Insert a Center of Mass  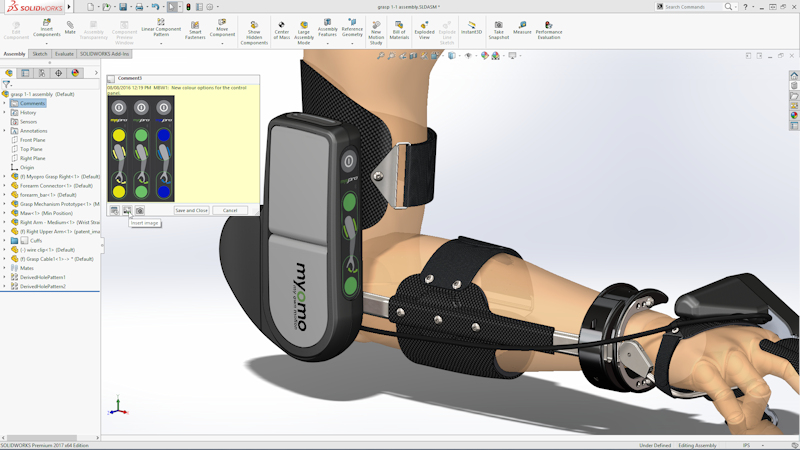(282, 31)
